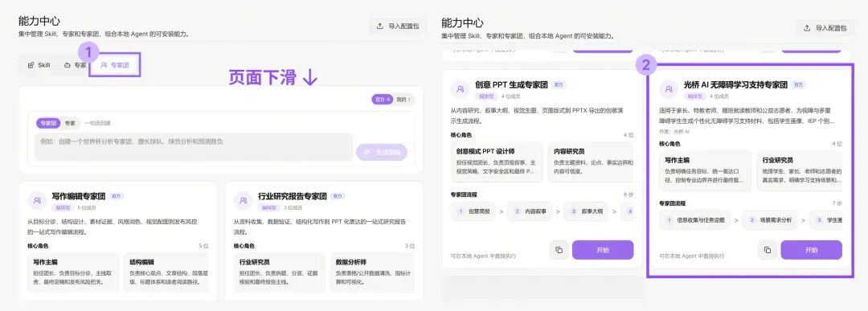The image size is (868, 311).
Task: Switch to the Skill tab
Action: [x=39, y=65]
